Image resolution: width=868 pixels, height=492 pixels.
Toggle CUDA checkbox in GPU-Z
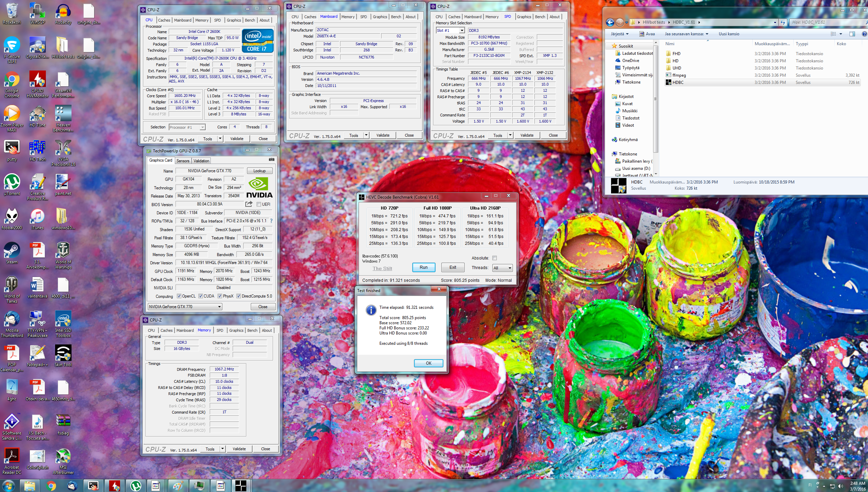200,296
